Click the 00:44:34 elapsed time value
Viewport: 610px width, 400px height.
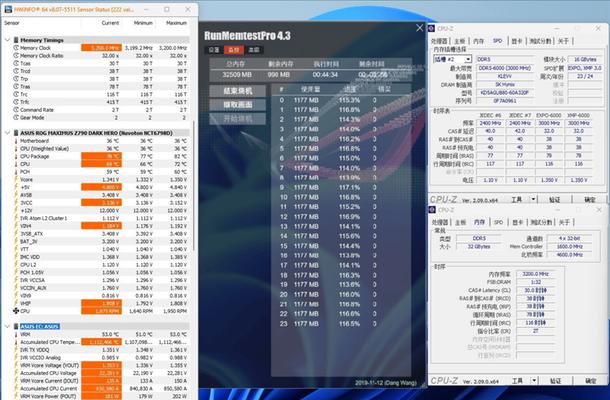pyautogui.click(x=325, y=75)
